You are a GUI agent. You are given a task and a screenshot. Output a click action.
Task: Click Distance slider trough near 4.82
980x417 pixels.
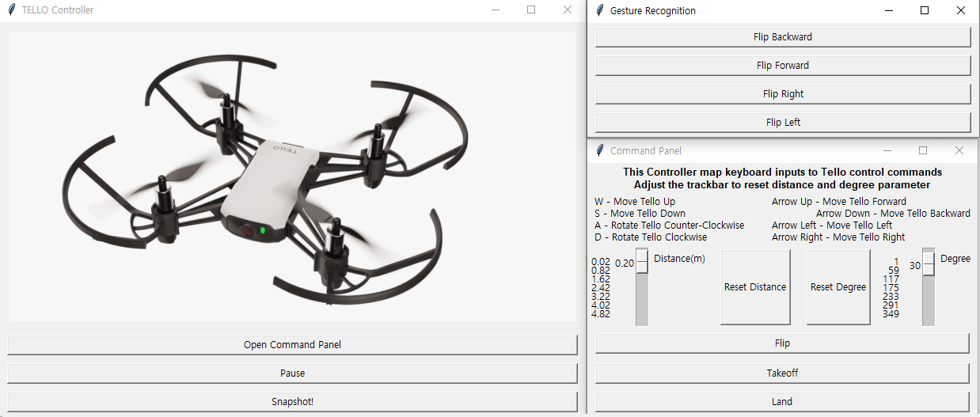coord(642,314)
